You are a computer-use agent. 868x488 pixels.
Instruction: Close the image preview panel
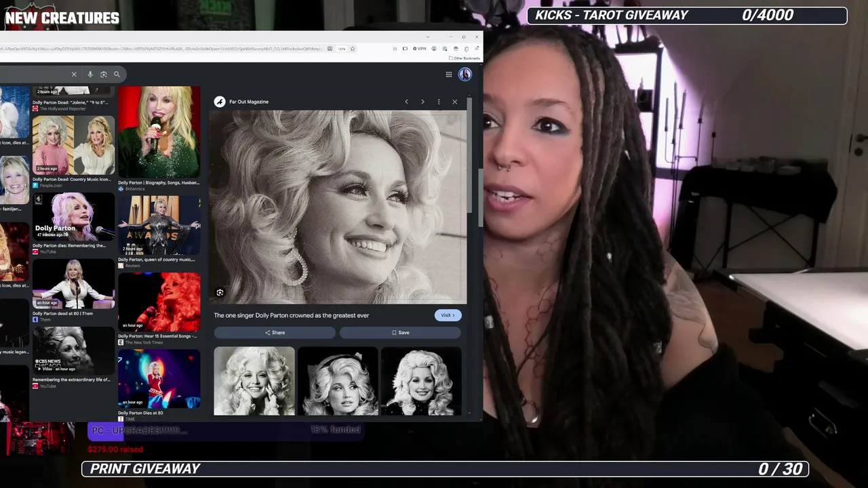tap(455, 102)
